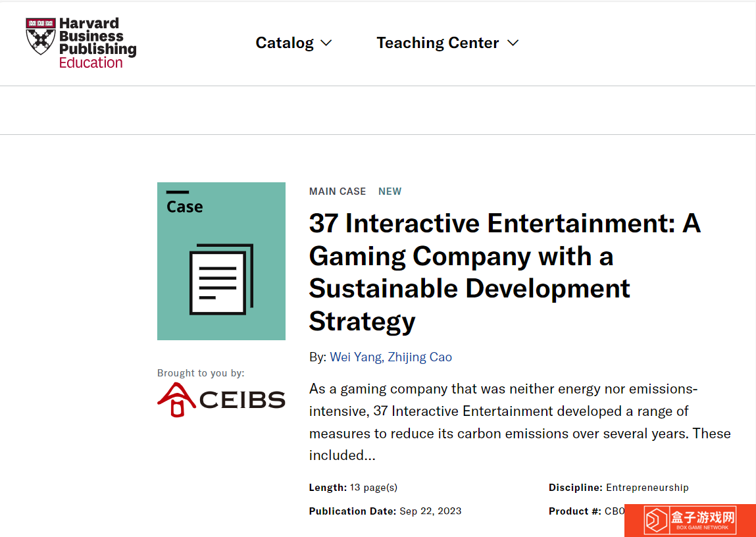Click the NEW badge
Screen dimensions: 756x537
coord(390,192)
